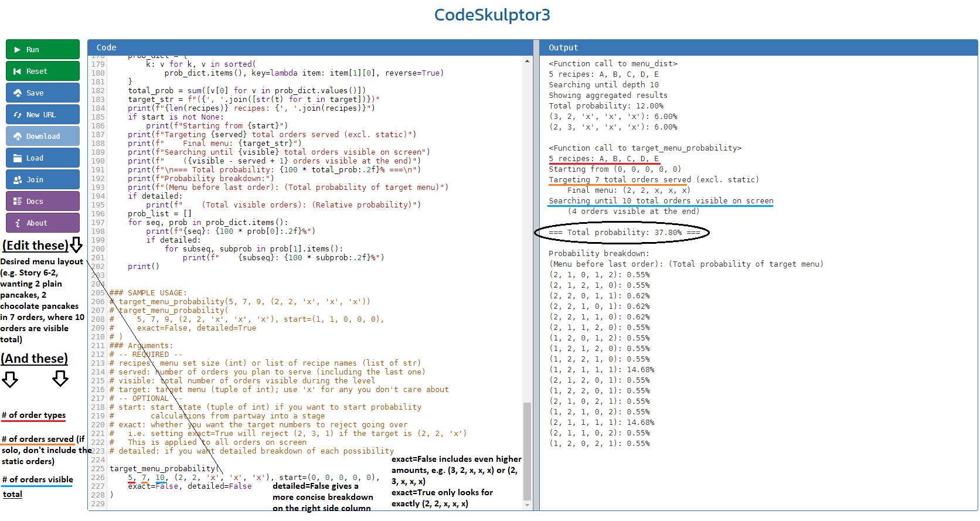Viewport: 980px width, 521px height.
Task: Click '<Function call to target_menu_probability>' in output
Action: pos(645,148)
